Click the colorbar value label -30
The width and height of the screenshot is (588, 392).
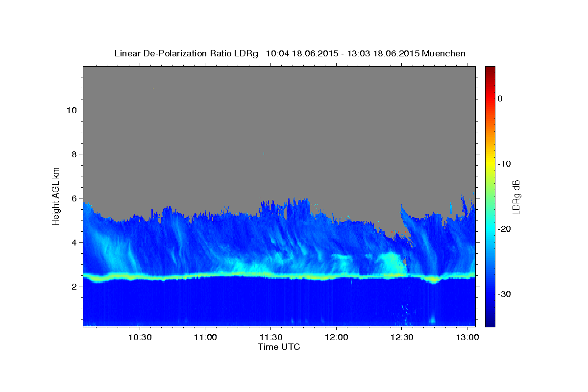[505, 294]
